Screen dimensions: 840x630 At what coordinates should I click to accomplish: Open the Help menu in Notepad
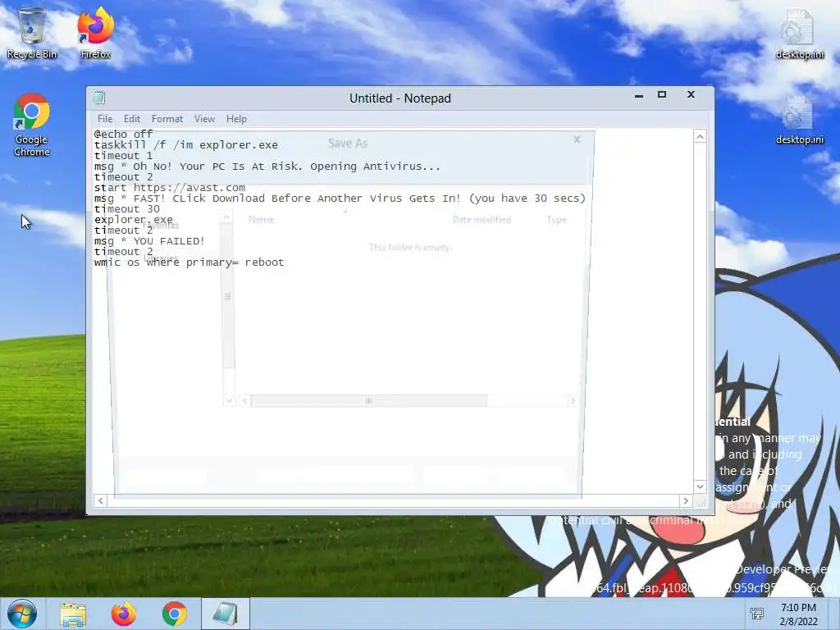click(236, 119)
